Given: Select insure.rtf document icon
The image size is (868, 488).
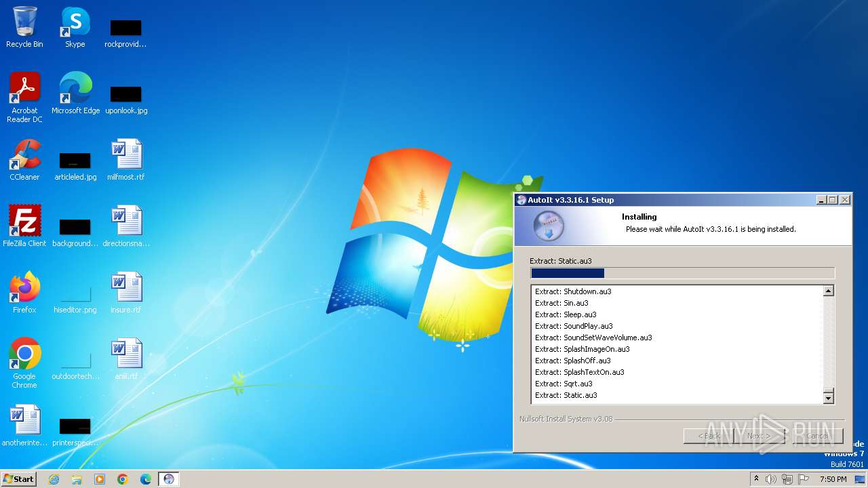Looking at the screenshot, I should [x=126, y=293].
